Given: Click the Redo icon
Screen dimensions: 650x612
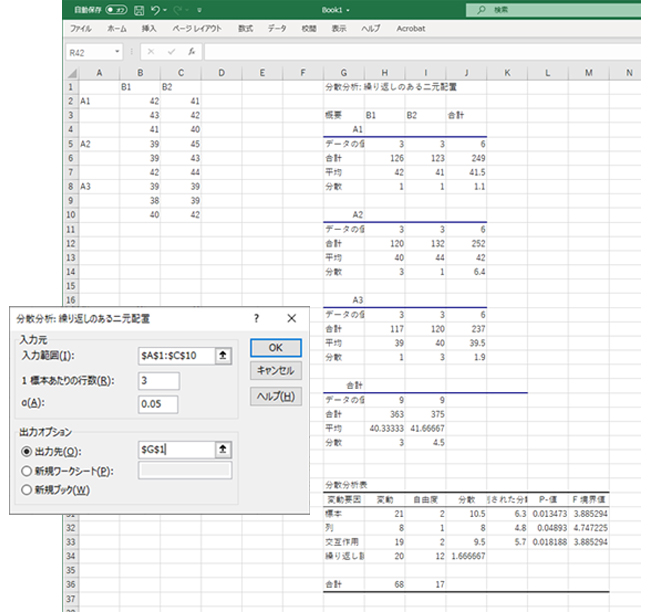Looking at the screenshot, I should 178,10.
